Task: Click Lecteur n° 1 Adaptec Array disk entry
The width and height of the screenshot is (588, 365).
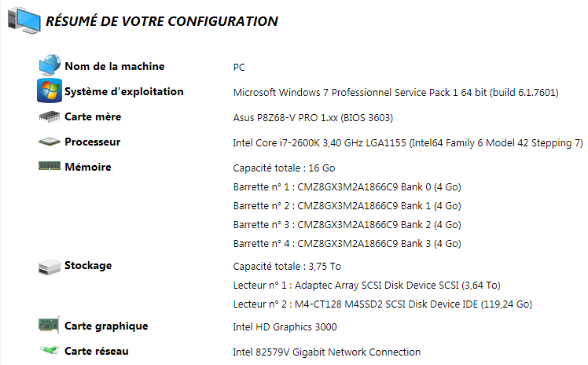Action: 366,285
